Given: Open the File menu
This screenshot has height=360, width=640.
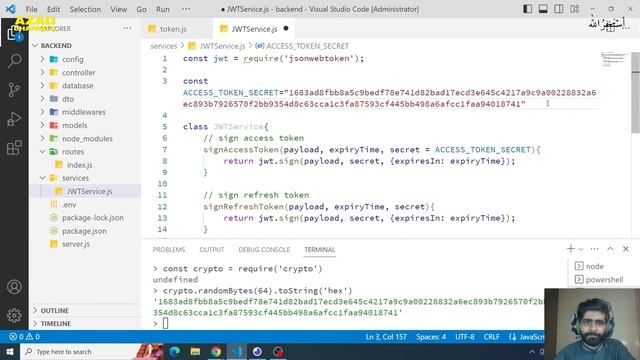Looking at the screenshot, I should (x=31, y=9).
